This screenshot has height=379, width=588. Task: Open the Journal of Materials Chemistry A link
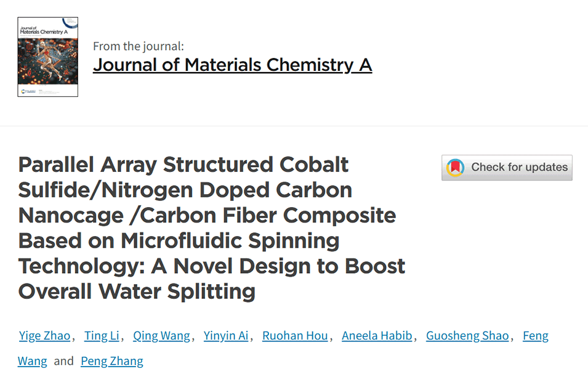(x=232, y=65)
